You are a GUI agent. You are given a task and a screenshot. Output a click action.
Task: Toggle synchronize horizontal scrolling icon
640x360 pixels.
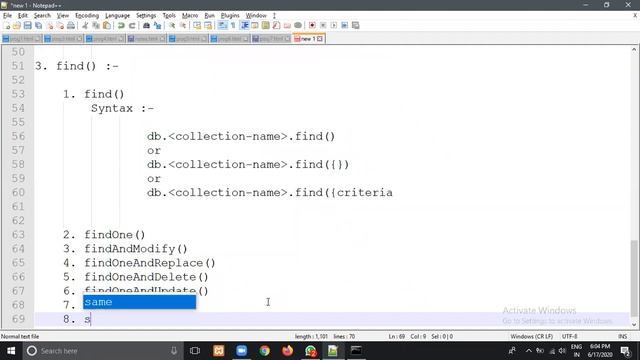point(208,25)
